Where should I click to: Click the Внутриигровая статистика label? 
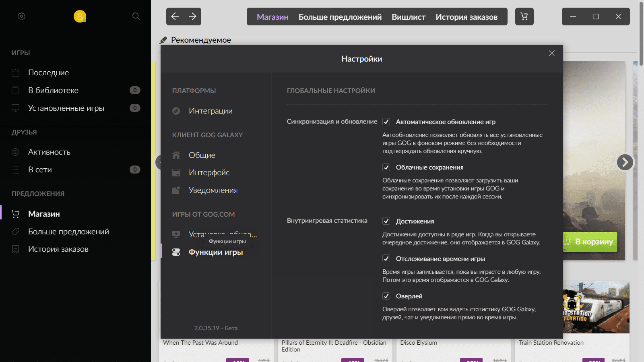(x=327, y=221)
